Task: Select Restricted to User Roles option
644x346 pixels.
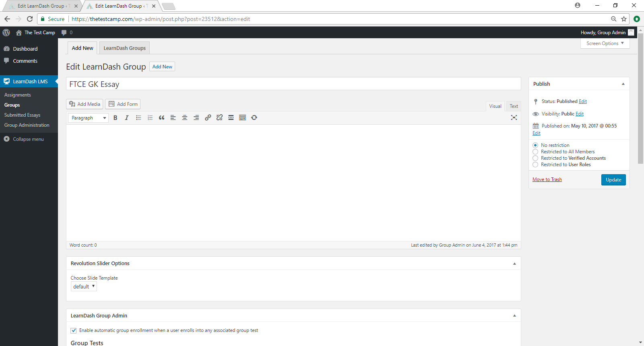Action: [535, 165]
